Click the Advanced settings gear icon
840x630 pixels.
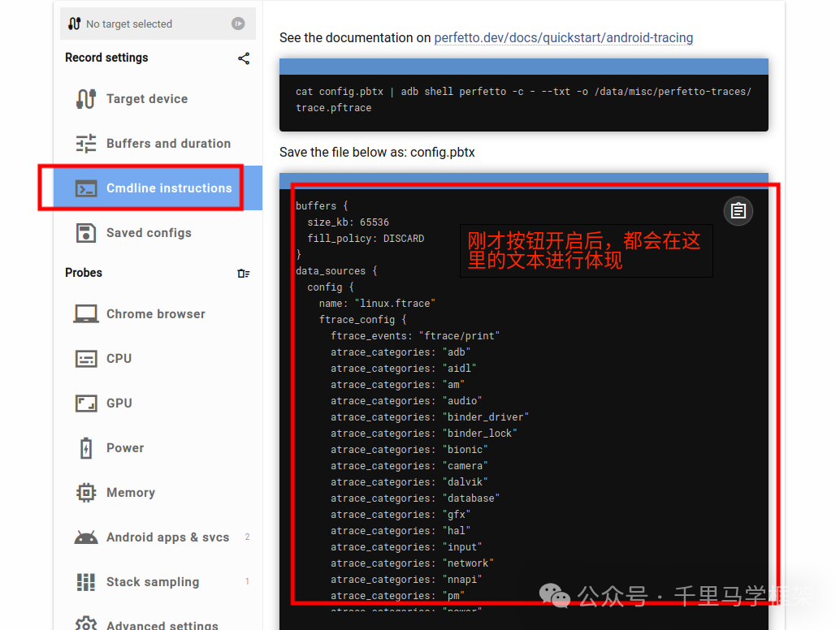(x=86, y=623)
